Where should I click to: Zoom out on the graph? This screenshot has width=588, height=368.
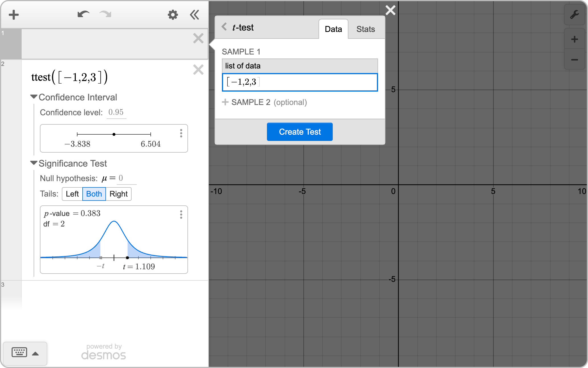coord(575,60)
